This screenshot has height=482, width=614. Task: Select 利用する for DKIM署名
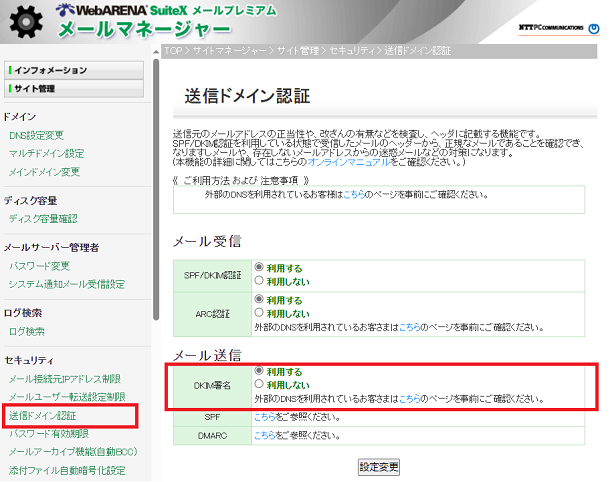259,370
